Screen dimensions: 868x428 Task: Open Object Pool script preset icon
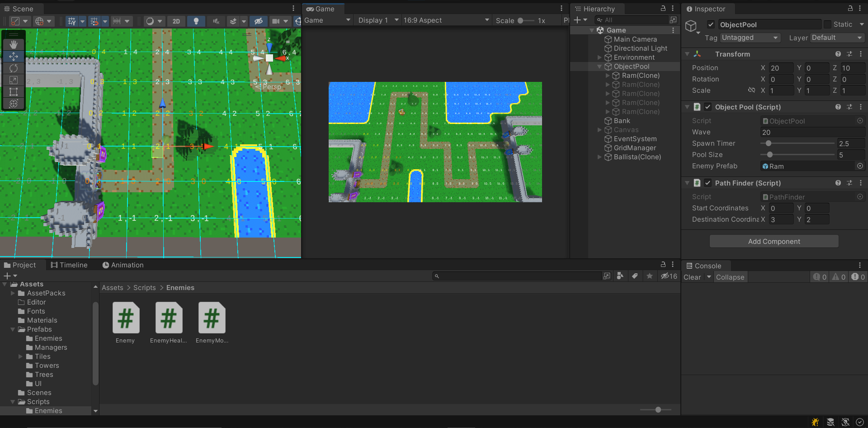pyautogui.click(x=849, y=107)
